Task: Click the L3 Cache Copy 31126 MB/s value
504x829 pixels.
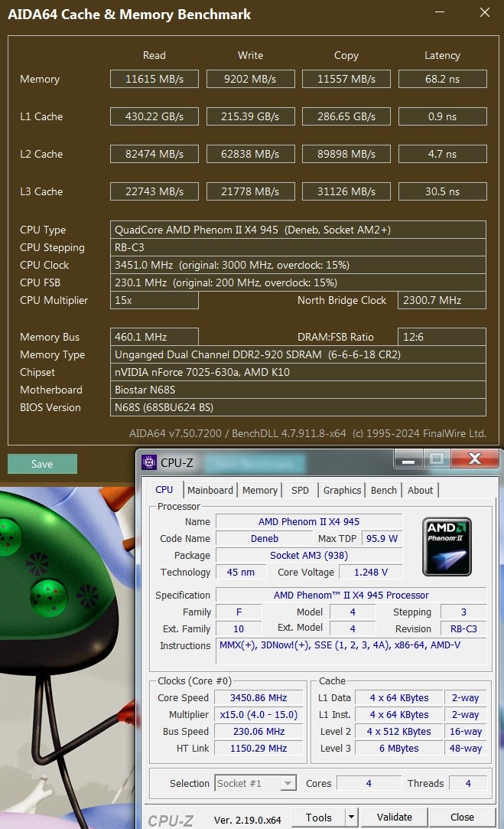Action: (x=346, y=191)
